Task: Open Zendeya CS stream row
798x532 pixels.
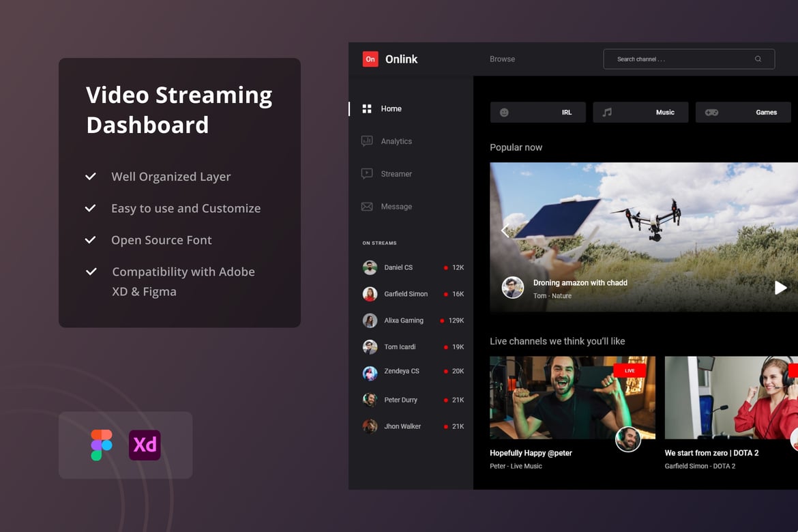Action: 413,372
